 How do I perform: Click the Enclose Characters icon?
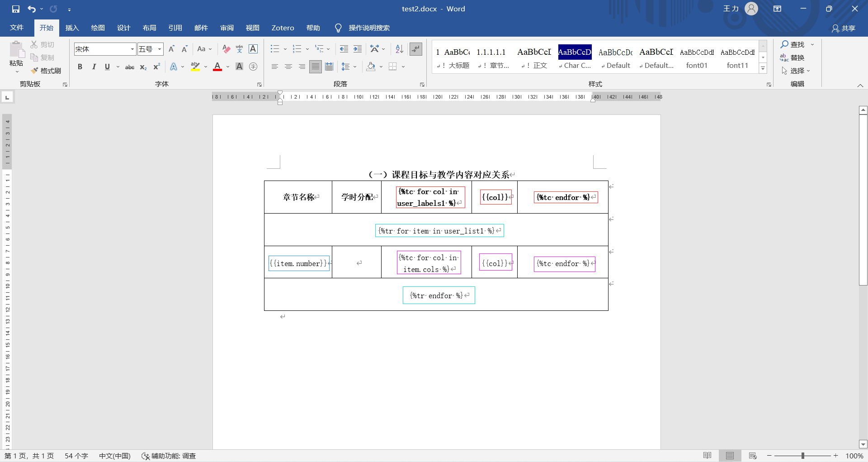coord(253,67)
